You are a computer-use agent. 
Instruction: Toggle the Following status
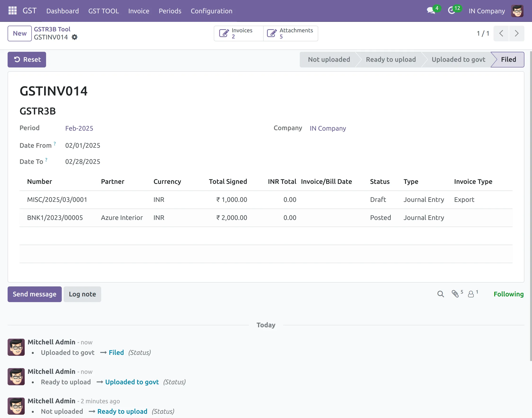point(508,294)
